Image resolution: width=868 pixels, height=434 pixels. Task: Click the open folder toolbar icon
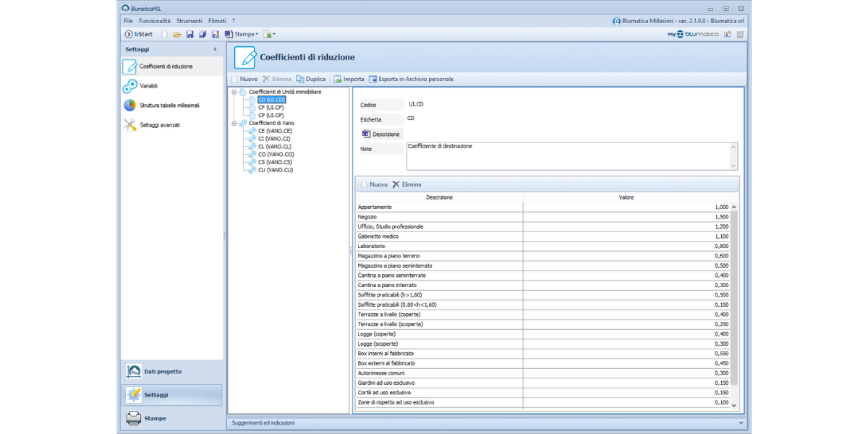[x=177, y=34]
